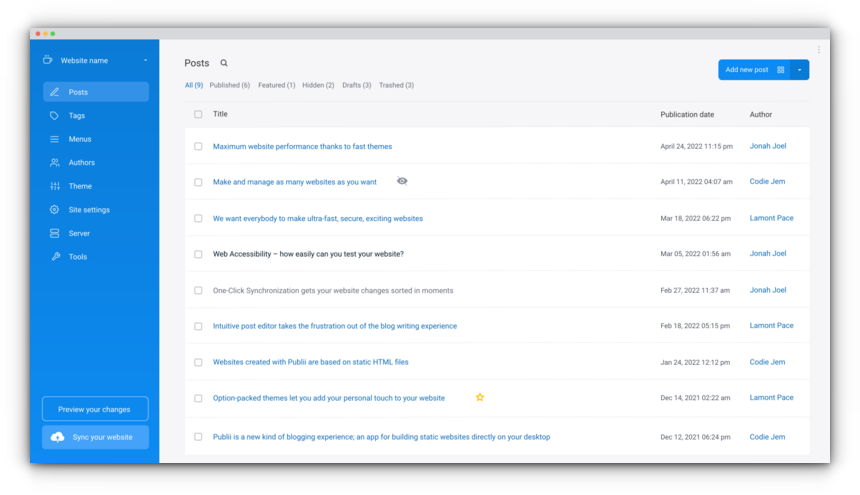
Task: Open the three-dot menu at top right
Action: [x=818, y=49]
